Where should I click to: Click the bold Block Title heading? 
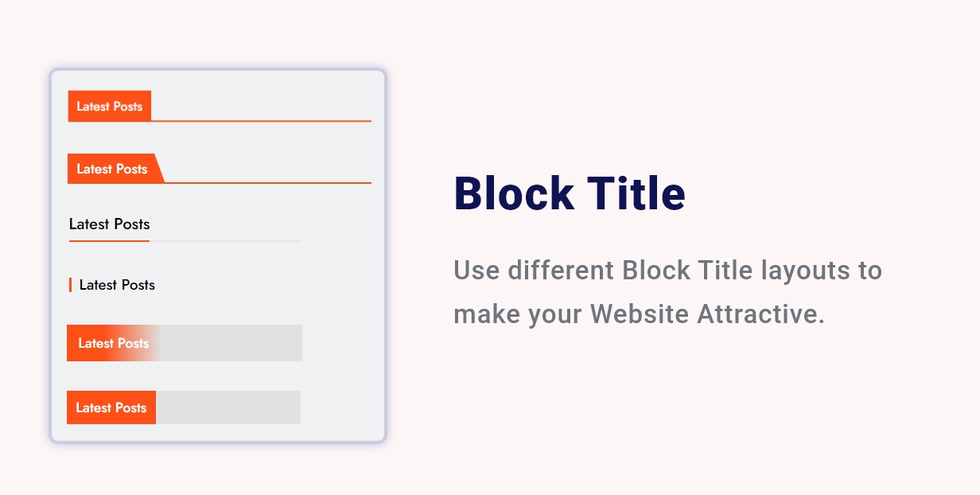(569, 193)
